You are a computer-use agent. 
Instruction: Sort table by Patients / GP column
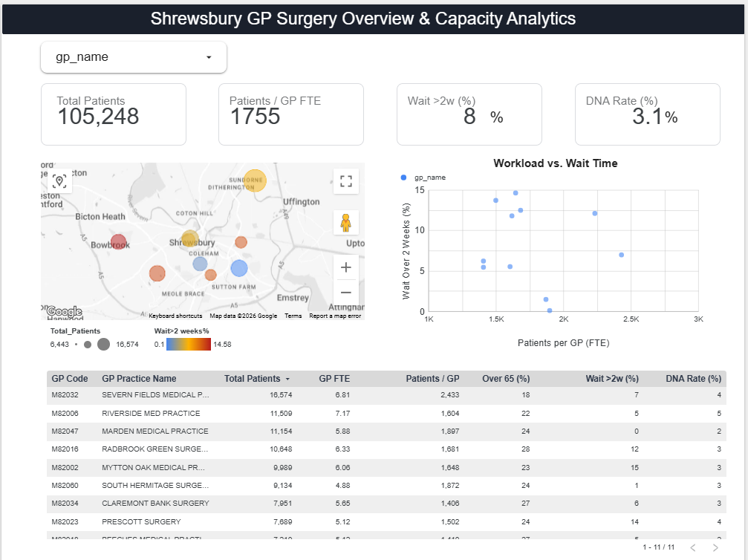(x=432, y=379)
